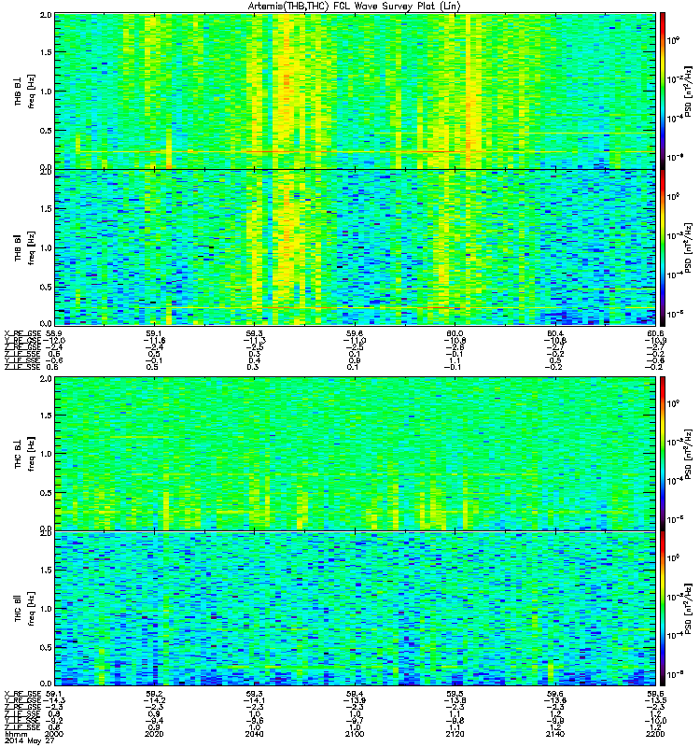Click the THB B∥ spectrogram panel
700x747 pixels.
coord(356,247)
